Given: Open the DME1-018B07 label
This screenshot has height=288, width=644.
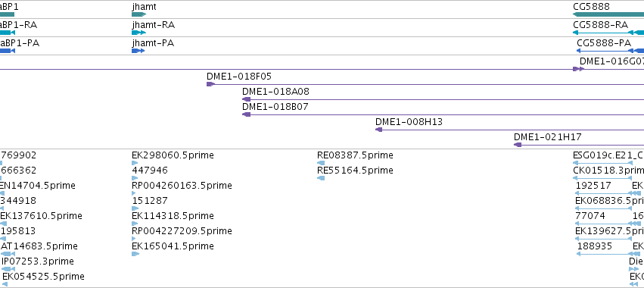Looking at the screenshot, I should tap(275, 107).
